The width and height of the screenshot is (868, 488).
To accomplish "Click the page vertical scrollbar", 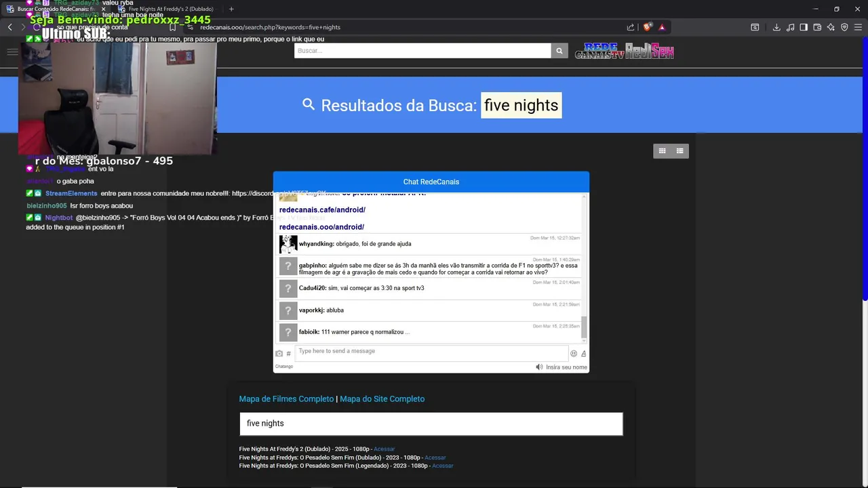I will 864,169.
